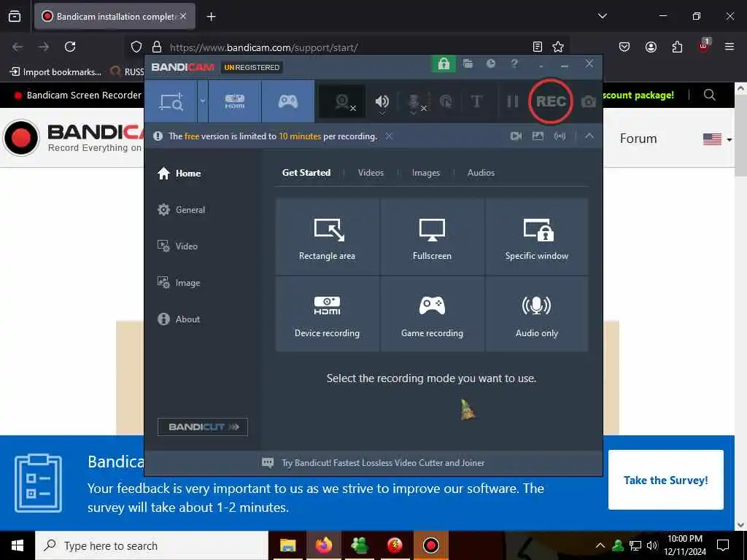
Task: Switch to the Videos tab
Action: 371,173
